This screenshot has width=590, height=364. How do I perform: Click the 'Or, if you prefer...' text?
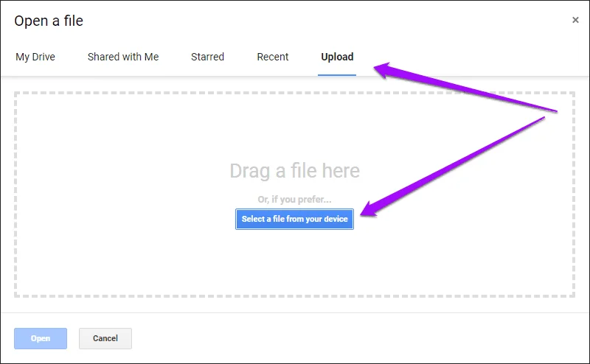(x=294, y=199)
